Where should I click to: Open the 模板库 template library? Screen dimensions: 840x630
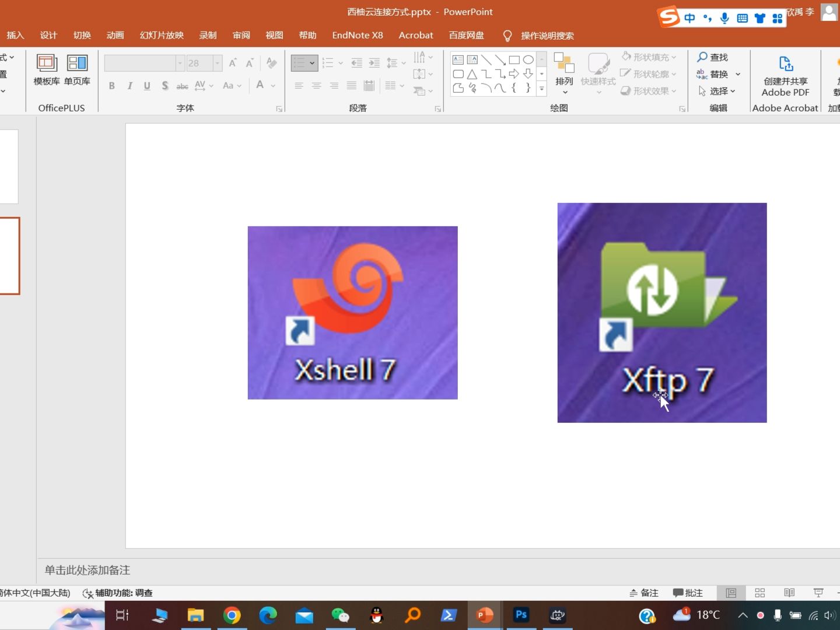(x=47, y=69)
